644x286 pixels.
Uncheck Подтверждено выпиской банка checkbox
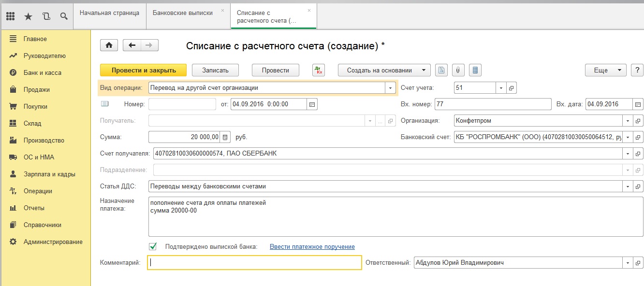coord(153,246)
